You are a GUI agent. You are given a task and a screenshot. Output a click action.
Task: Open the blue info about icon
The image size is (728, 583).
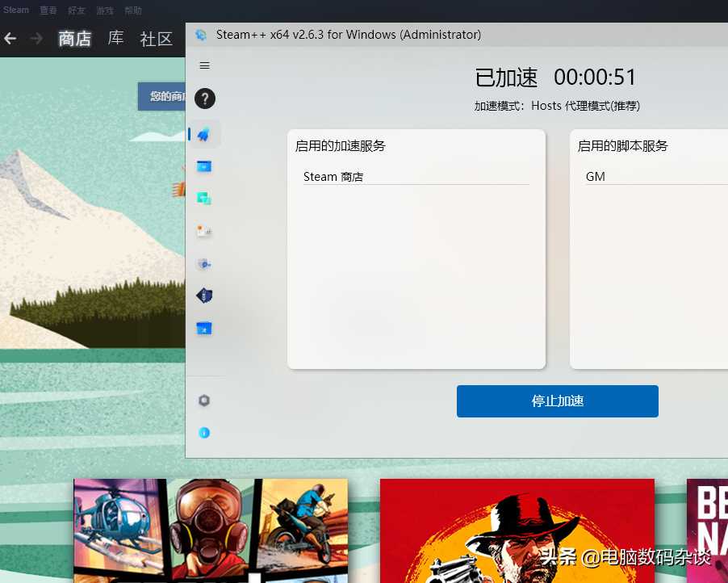click(204, 433)
